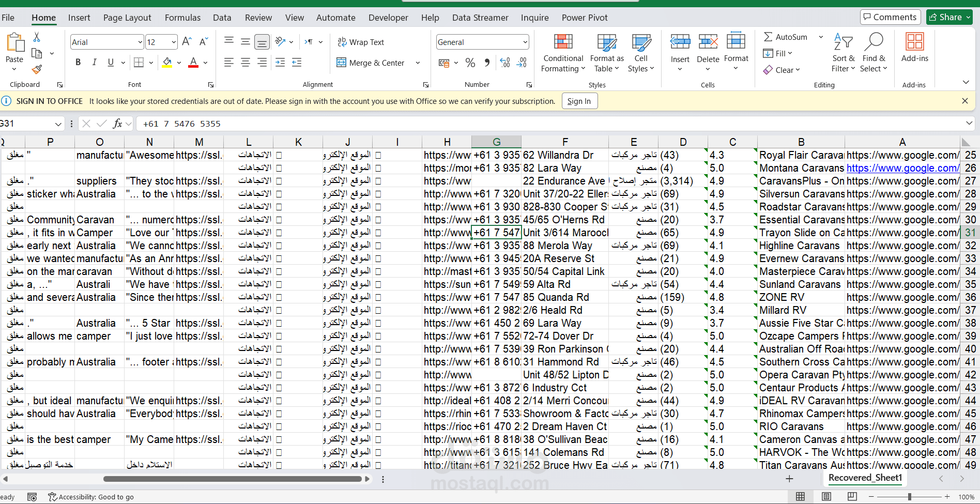
Task: Open the General number format dropdown
Action: tap(525, 42)
